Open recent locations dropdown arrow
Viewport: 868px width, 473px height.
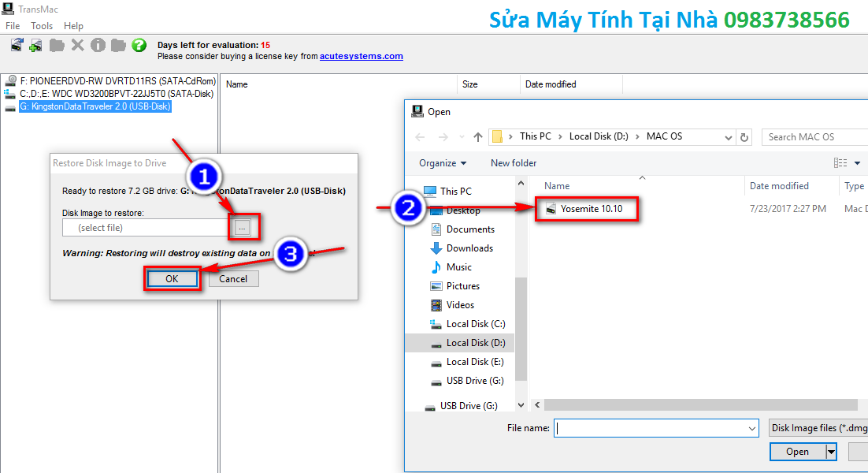point(462,137)
